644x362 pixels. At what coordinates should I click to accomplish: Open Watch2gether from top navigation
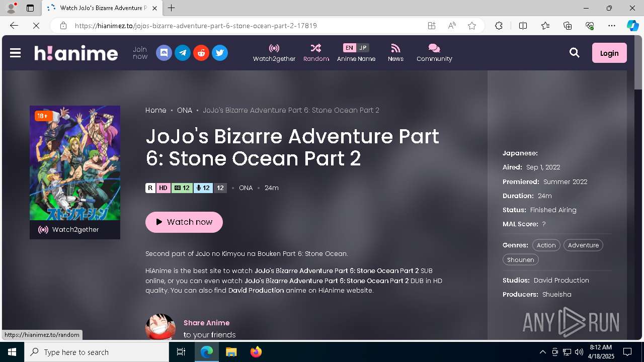(x=274, y=53)
